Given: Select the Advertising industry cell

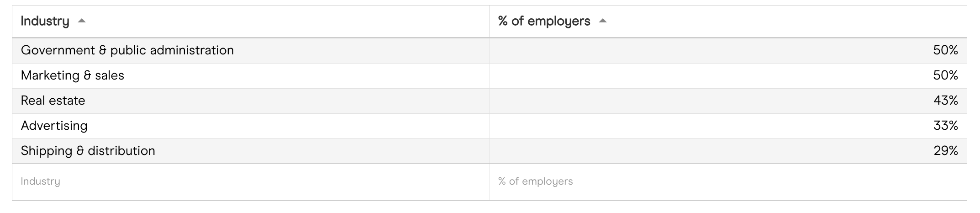Looking at the screenshot, I should click(x=54, y=126).
